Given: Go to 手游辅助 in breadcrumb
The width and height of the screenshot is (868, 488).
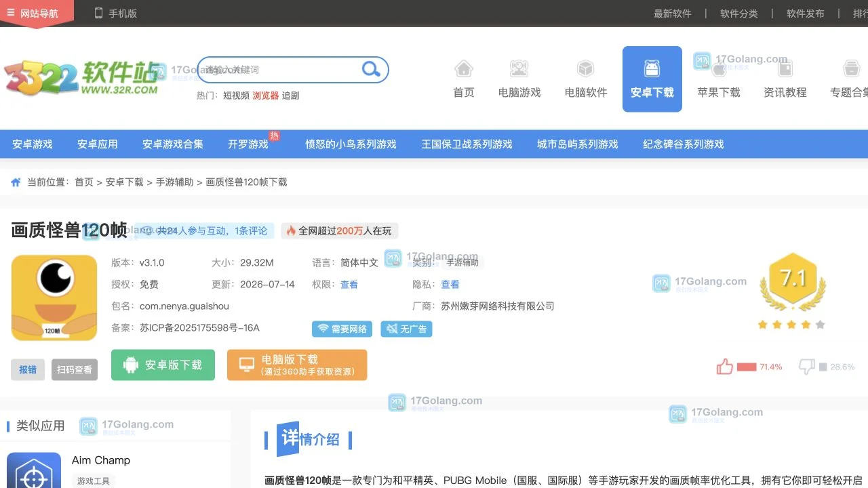Looking at the screenshot, I should click(x=175, y=182).
